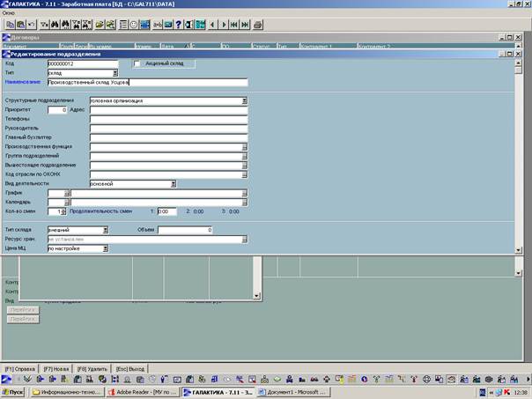Expand the Структурные подразделения dropdown
The width and height of the screenshot is (532, 399).
coord(245,100)
